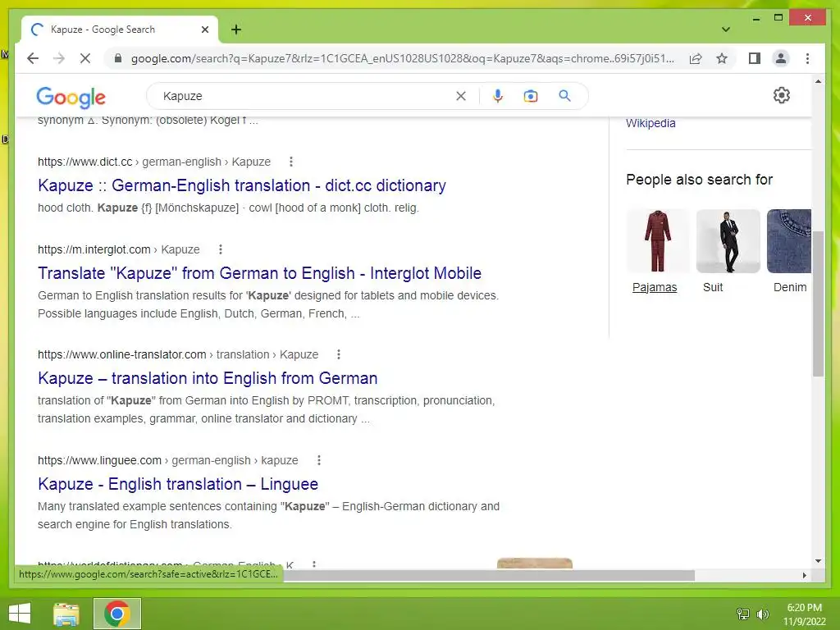840x630 pixels.
Task: Open more options for linguee result
Action: tap(319, 460)
